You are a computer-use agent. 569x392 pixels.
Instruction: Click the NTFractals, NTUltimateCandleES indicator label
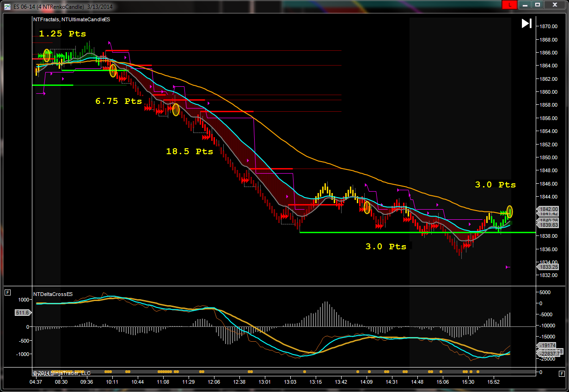tap(71, 19)
